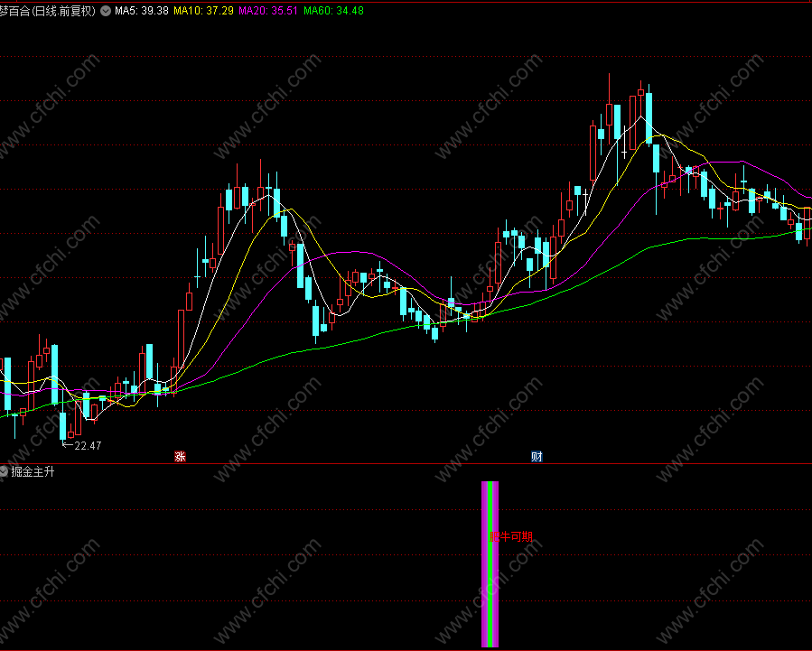812x651 pixels.
Task: Click the MA10: 37.29 label
Action: [x=203, y=11]
